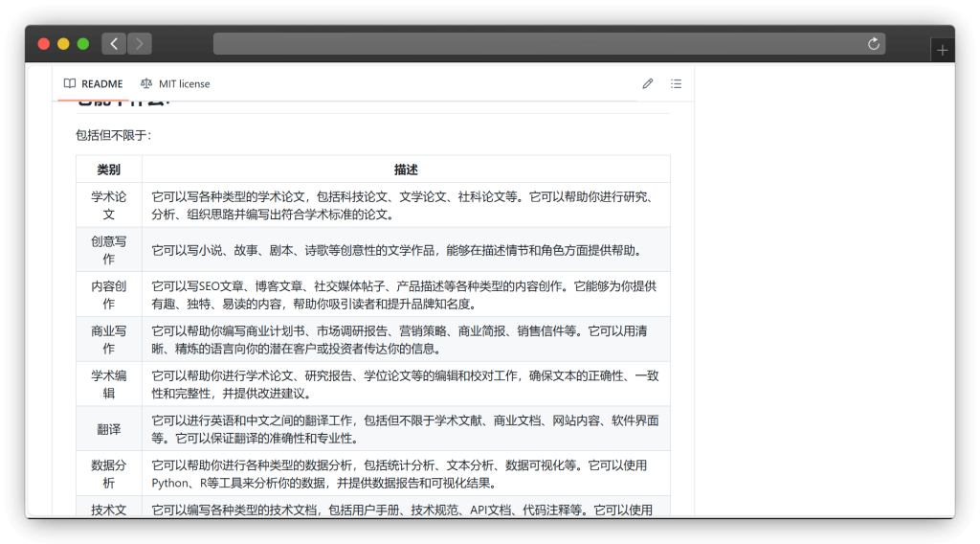Click the 包括但不限于 paragraph text
980x544 pixels.
(113, 135)
